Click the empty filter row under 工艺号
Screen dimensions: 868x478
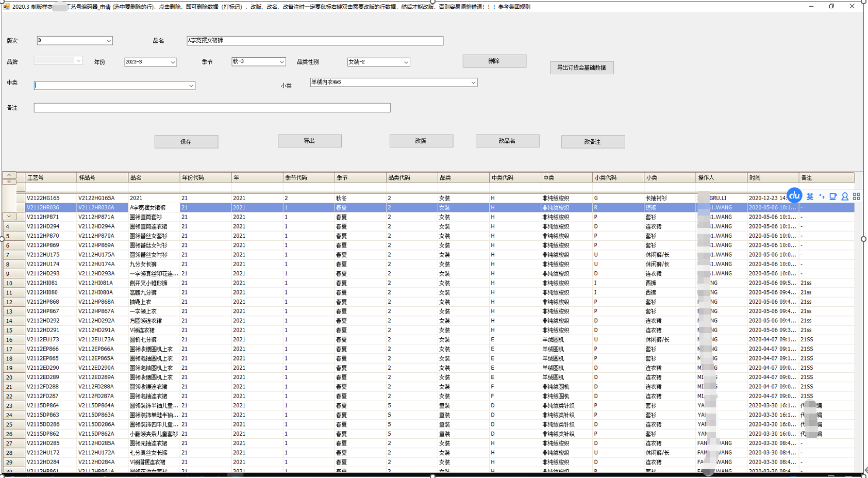point(51,187)
